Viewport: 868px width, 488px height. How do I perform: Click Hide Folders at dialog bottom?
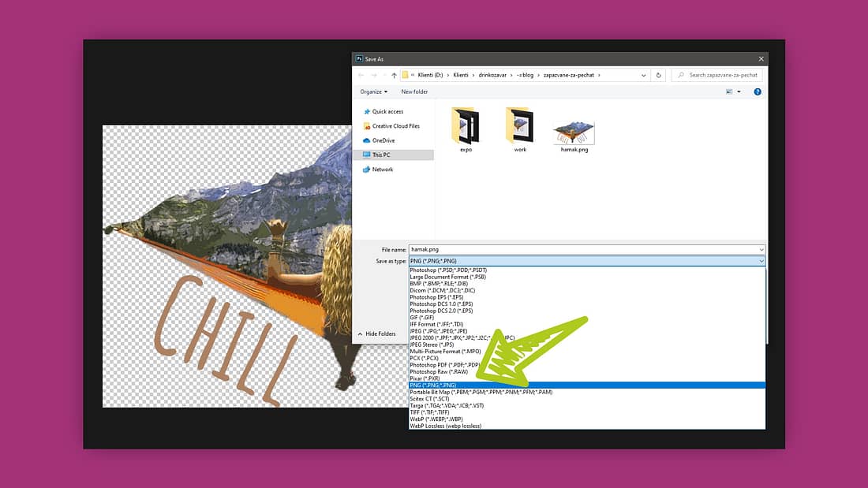(380, 334)
